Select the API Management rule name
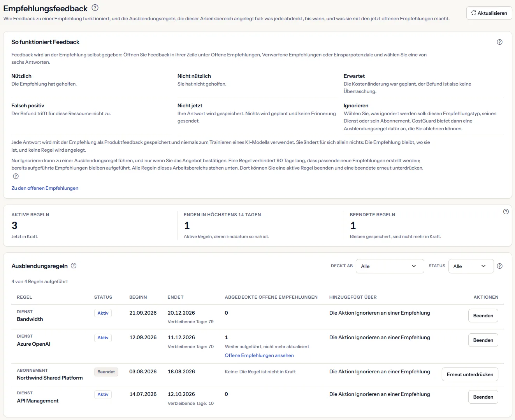The width and height of the screenshot is (515, 420). (x=38, y=401)
